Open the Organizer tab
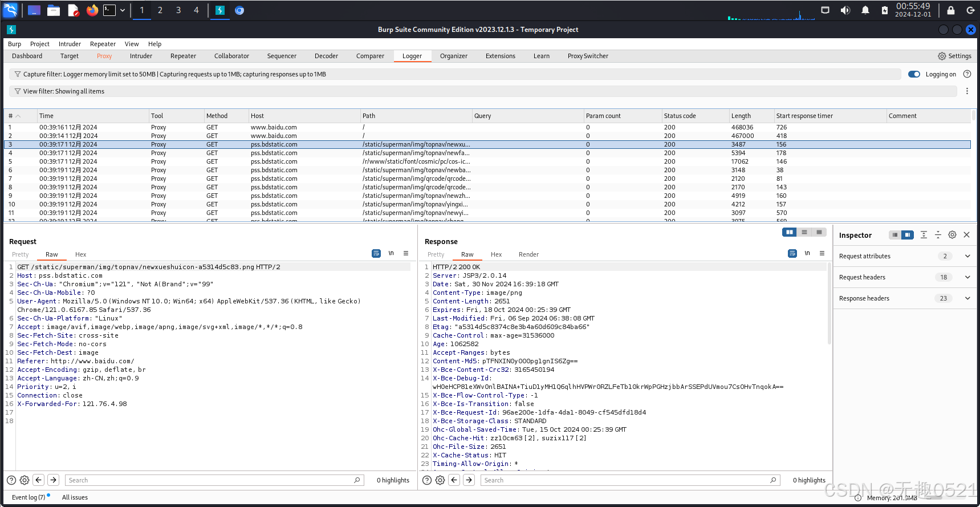The image size is (980, 507). [x=454, y=56]
